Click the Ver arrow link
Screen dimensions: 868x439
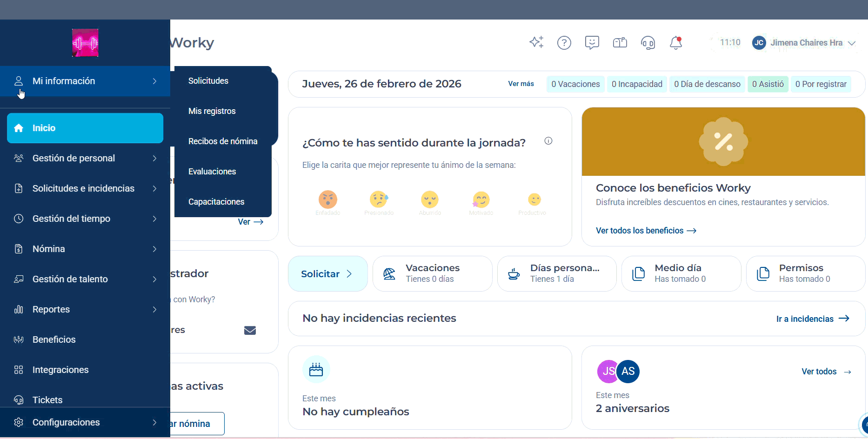coord(251,222)
